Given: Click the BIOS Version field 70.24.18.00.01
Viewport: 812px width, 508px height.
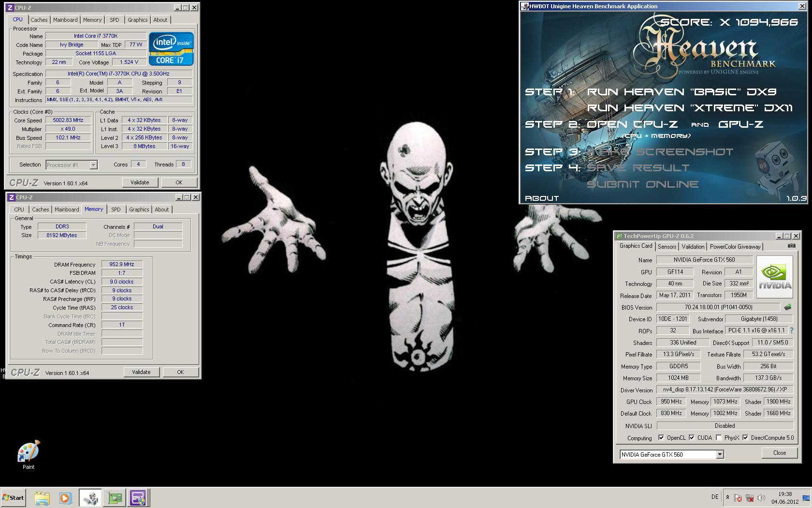Looking at the screenshot, I should pyautogui.click(x=718, y=307).
